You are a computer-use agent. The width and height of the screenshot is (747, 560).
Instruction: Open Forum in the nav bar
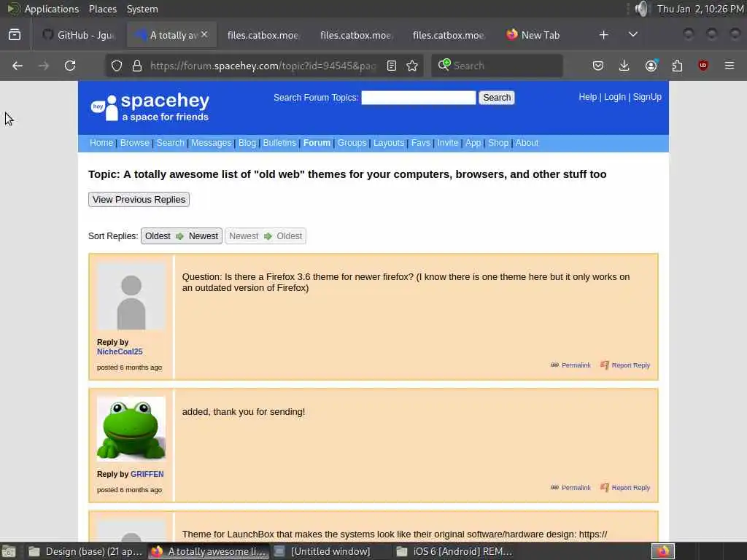click(x=317, y=143)
